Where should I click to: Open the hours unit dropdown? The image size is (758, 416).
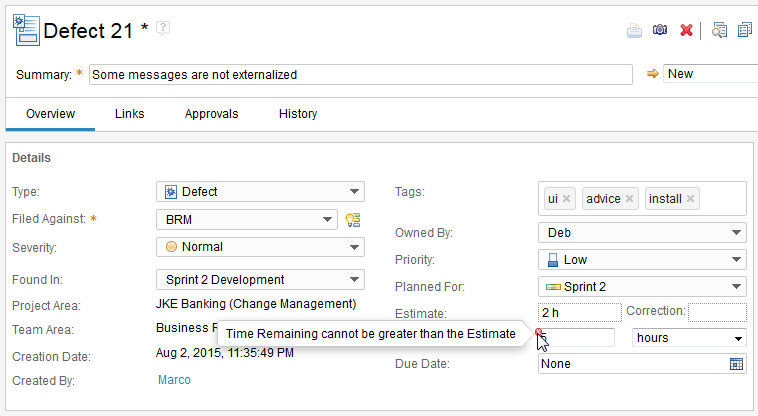pos(689,338)
